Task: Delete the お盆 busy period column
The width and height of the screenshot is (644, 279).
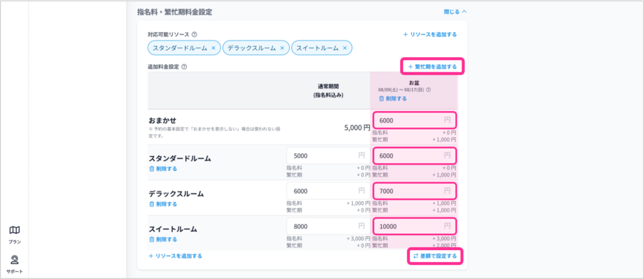Action: [x=392, y=99]
